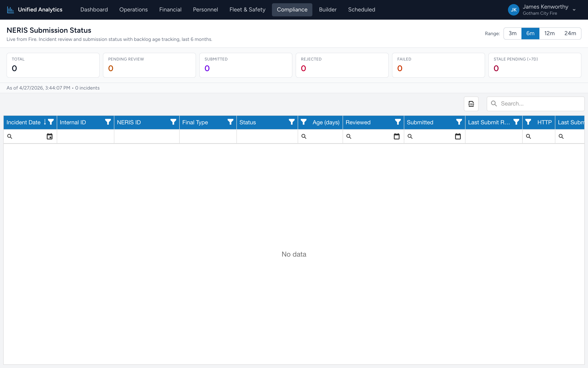Click the Stale Pending (>7D) summary card
Image resolution: width=588 pixels, height=368 pixels.
coord(535,65)
